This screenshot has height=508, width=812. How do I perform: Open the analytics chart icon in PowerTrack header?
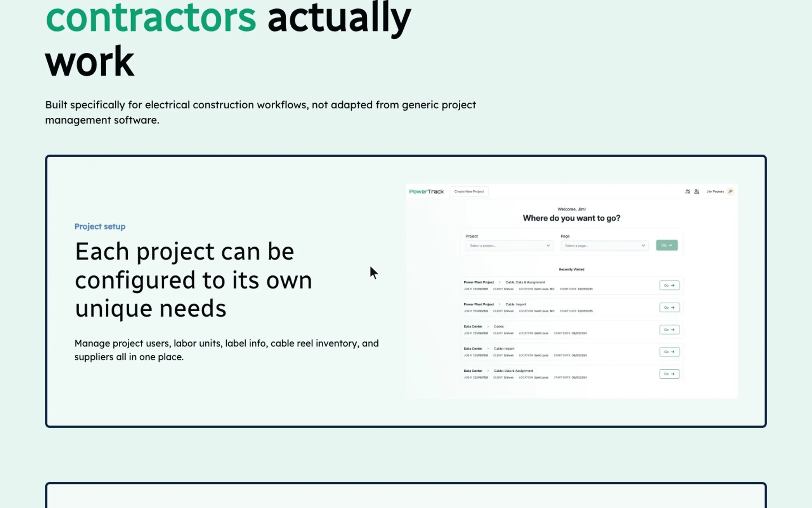687,191
